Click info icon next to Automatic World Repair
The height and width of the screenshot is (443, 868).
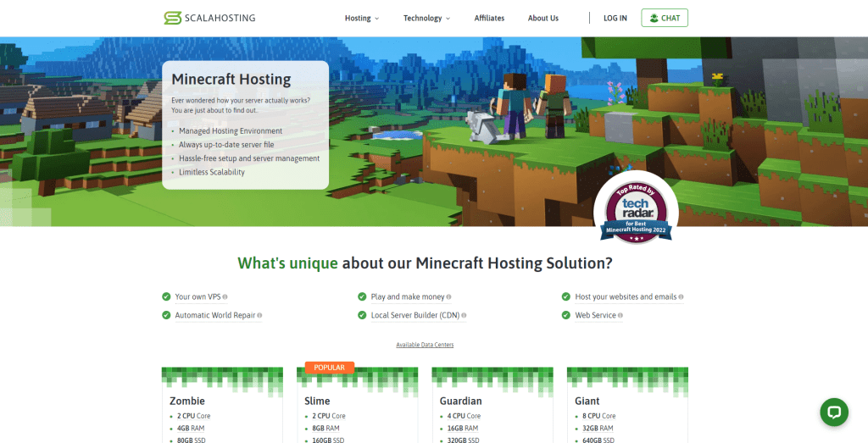click(x=259, y=316)
